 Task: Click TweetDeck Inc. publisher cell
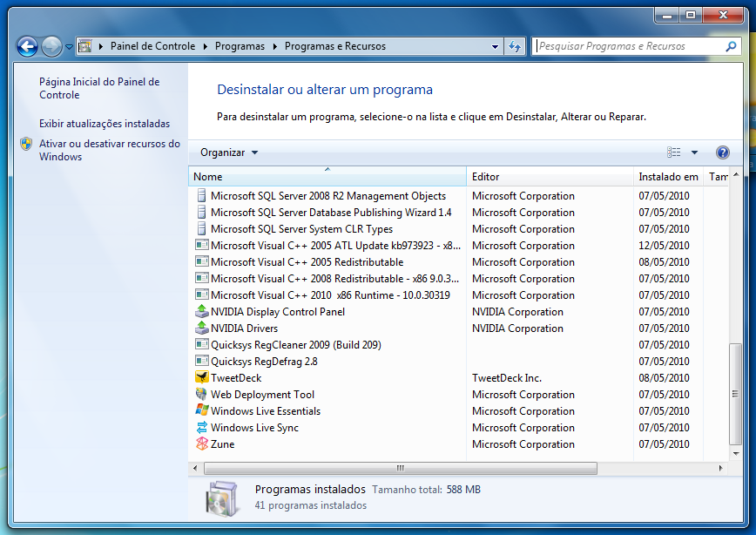click(x=507, y=378)
